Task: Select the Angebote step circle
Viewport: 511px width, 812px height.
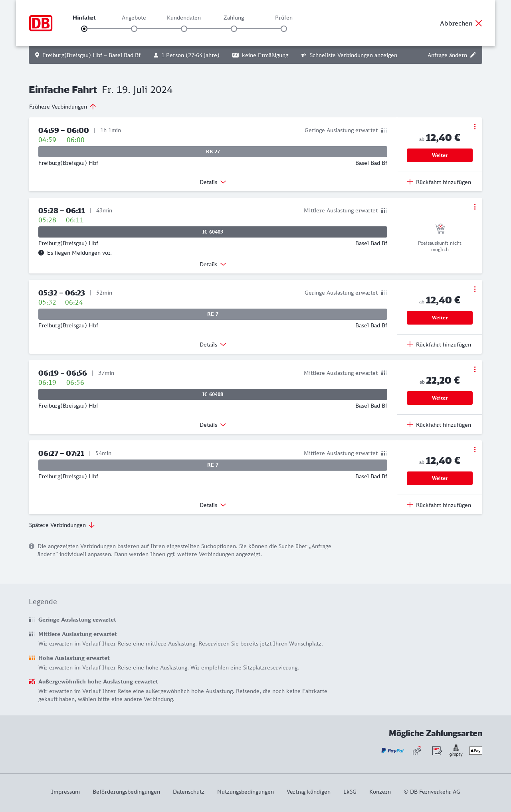Action: point(134,29)
